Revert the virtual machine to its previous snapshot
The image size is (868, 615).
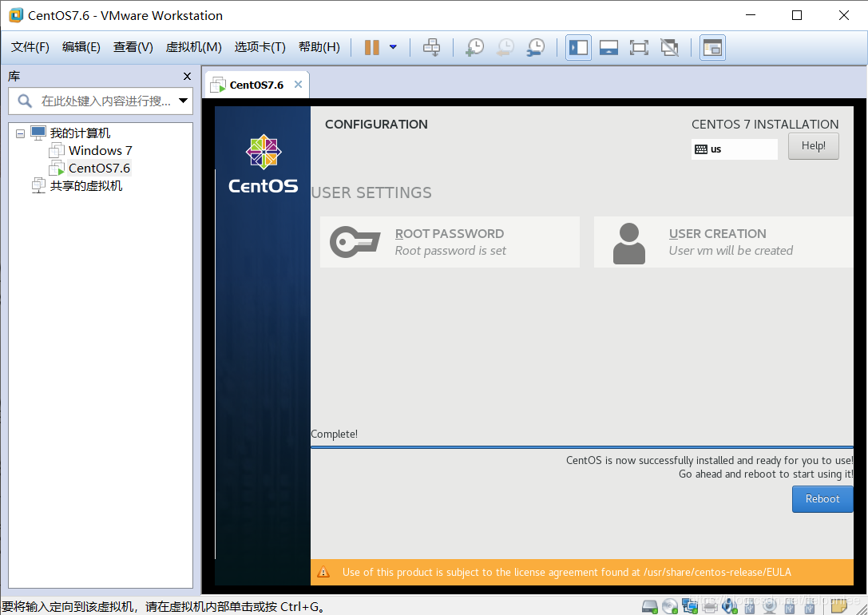point(505,47)
